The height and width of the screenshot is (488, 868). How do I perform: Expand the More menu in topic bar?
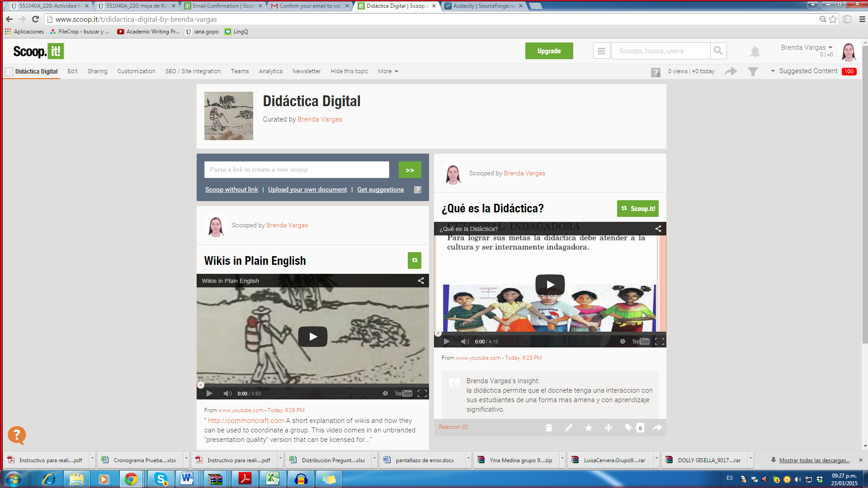(388, 71)
